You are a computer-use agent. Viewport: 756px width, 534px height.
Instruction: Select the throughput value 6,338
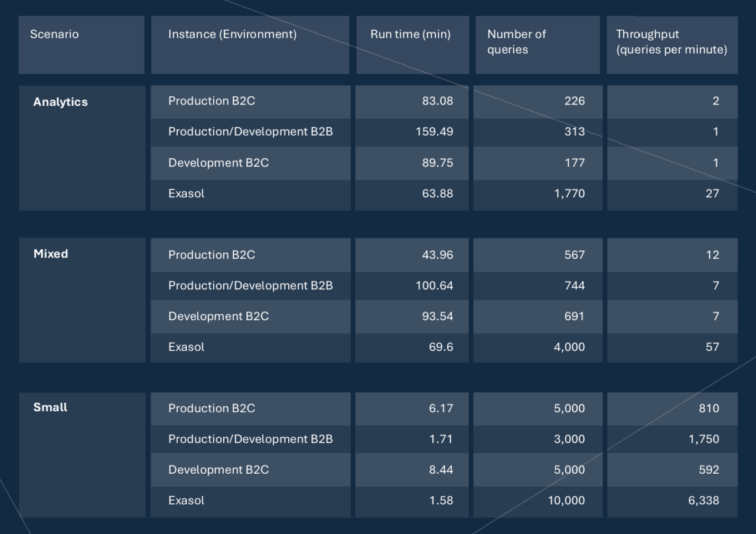click(703, 500)
